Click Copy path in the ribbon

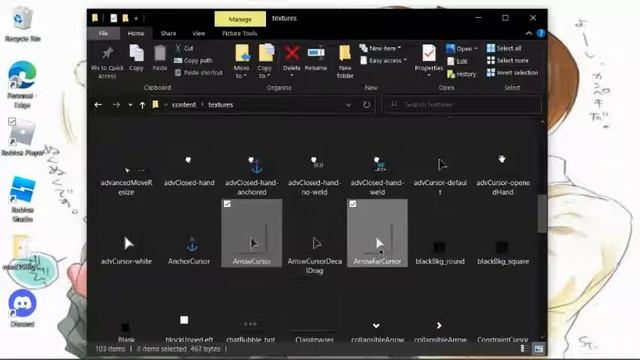(193, 60)
